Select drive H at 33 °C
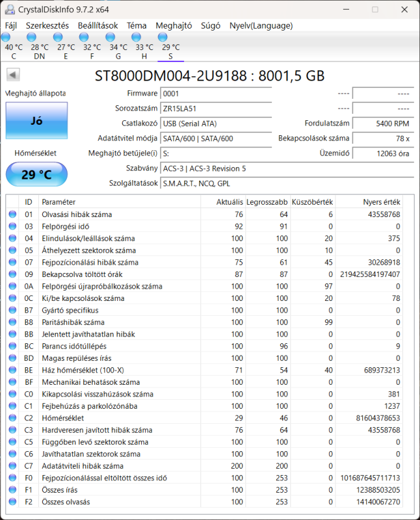 click(144, 46)
